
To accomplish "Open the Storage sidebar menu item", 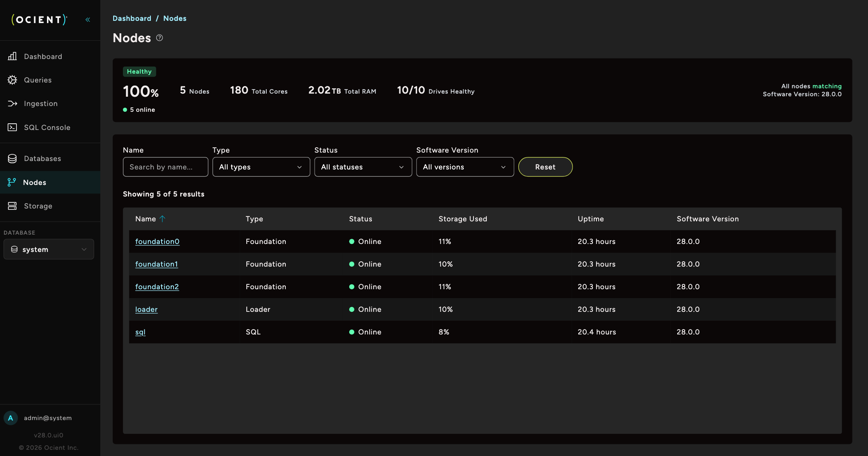I will click(50, 206).
